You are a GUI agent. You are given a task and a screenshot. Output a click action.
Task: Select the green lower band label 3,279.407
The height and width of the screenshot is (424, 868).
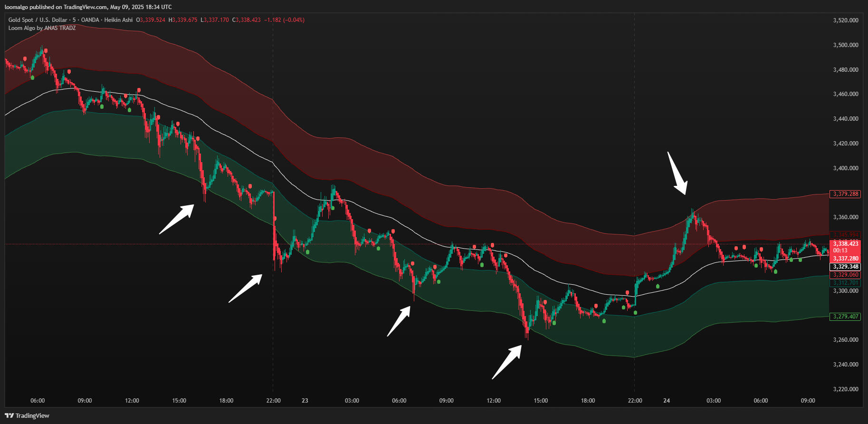[845, 317]
